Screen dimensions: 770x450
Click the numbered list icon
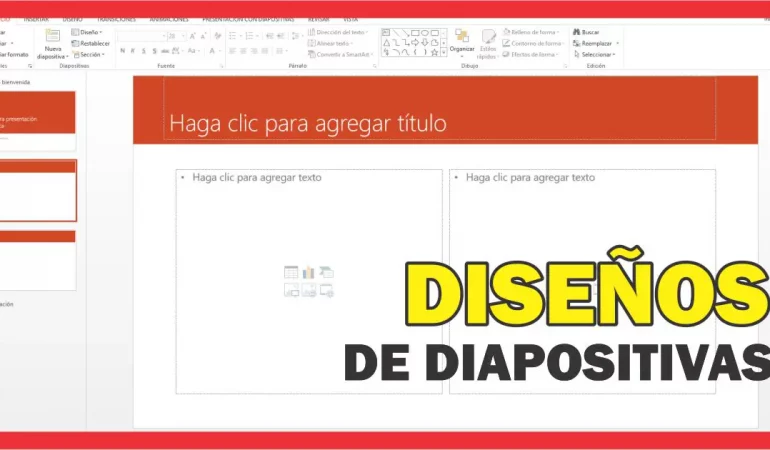point(249,36)
